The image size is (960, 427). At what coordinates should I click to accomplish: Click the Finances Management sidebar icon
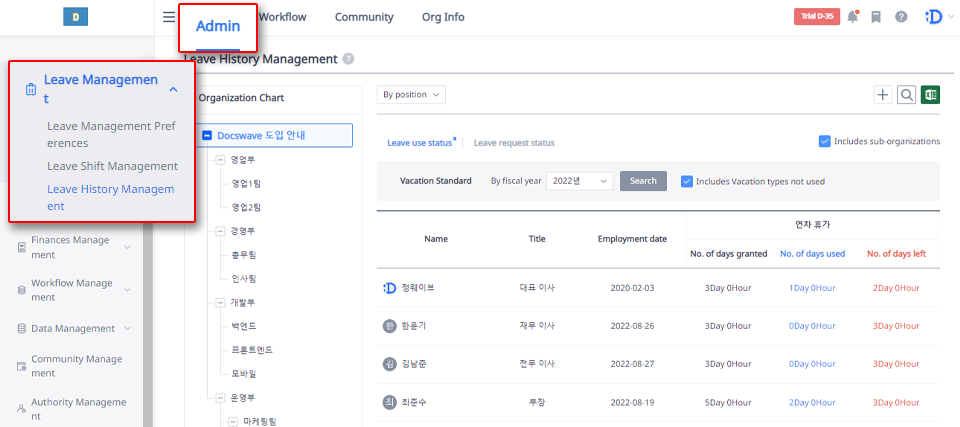click(21, 248)
